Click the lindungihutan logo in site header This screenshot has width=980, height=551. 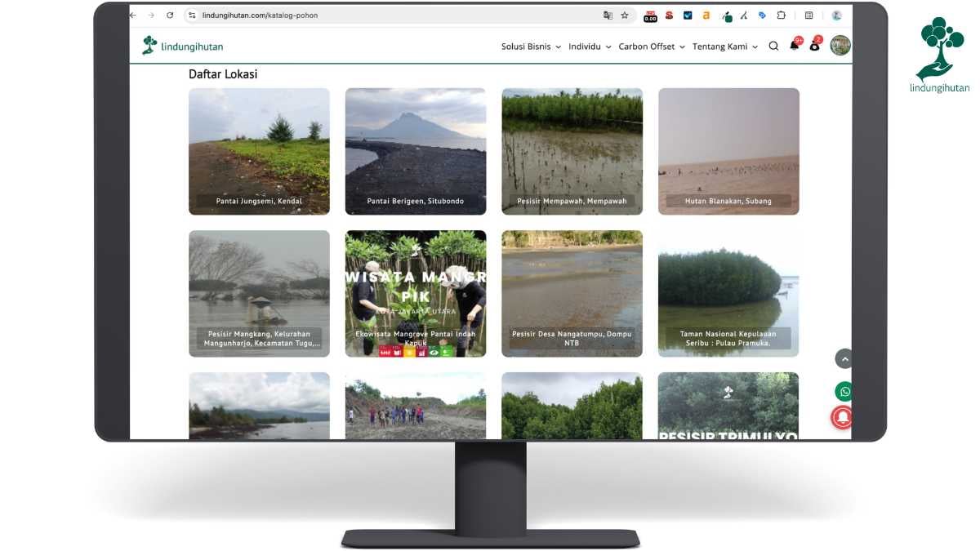(182, 46)
